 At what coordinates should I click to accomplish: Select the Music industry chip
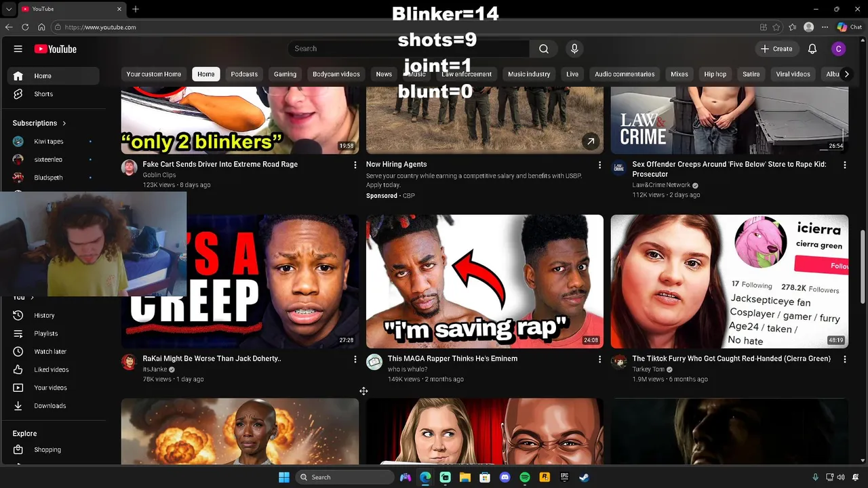point(529,74)
